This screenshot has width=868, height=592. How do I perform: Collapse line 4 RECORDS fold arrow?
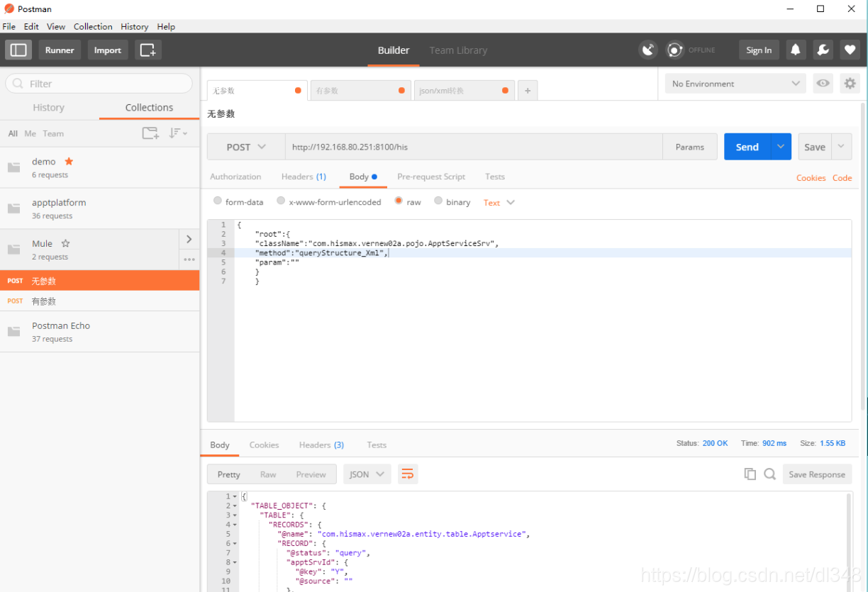tap(235, 525)
